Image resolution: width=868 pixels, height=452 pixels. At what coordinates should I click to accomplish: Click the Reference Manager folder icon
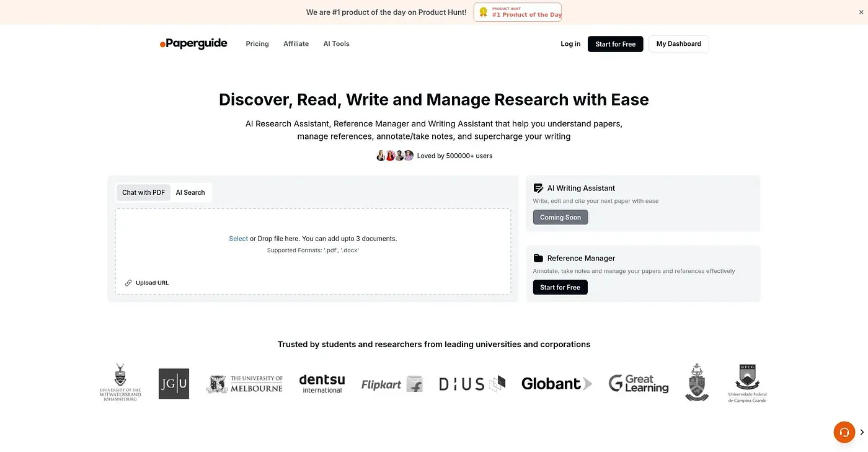pyautogui.click(x=538, y=258)
